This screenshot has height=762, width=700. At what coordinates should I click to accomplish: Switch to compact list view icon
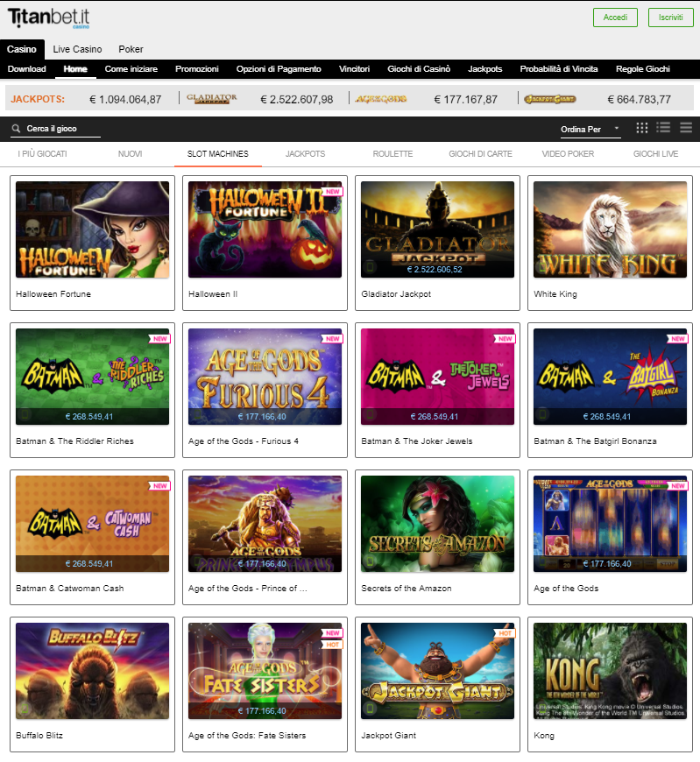(686, 128)
